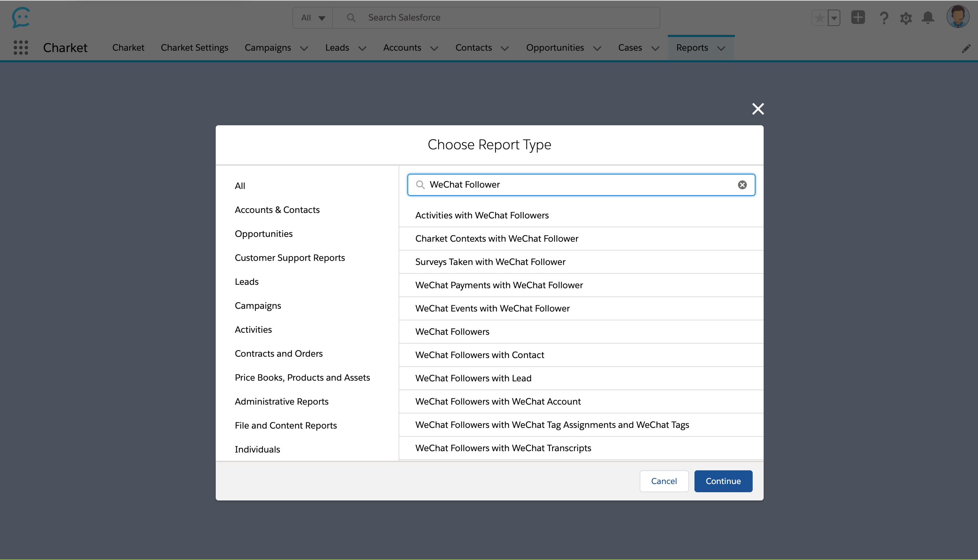Expand the Leads tab dropdown chevron

pyautogui.click(x=362, y=49)
